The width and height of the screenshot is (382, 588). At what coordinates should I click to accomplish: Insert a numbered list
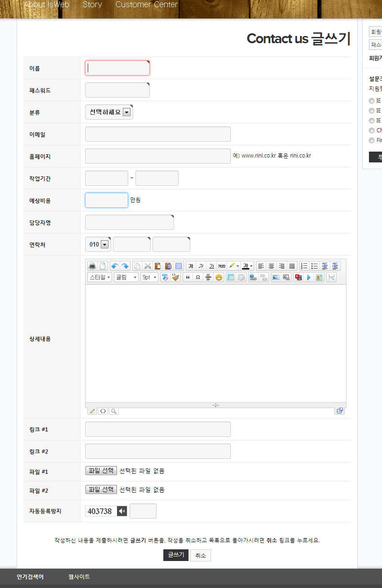click(x=304, y=266)
